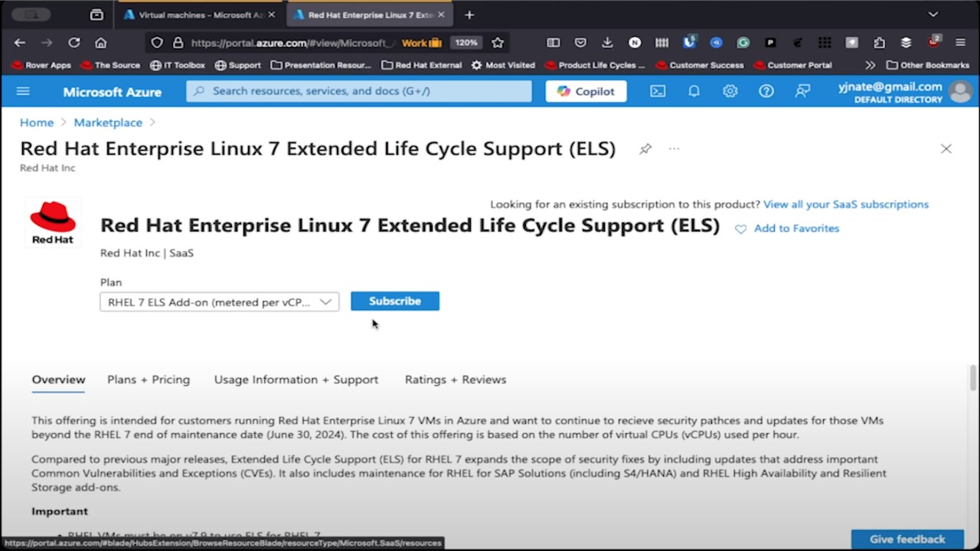980x551 pixels.
Task: Click the browser URL address bar
Action: pos(291,43)
